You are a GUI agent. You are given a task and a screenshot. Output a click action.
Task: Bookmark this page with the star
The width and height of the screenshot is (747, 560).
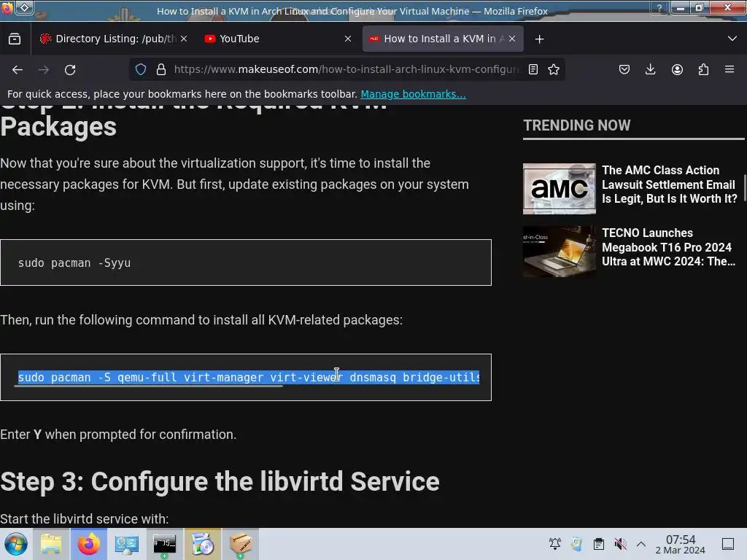pyautogui.click(x=554, y=69)
